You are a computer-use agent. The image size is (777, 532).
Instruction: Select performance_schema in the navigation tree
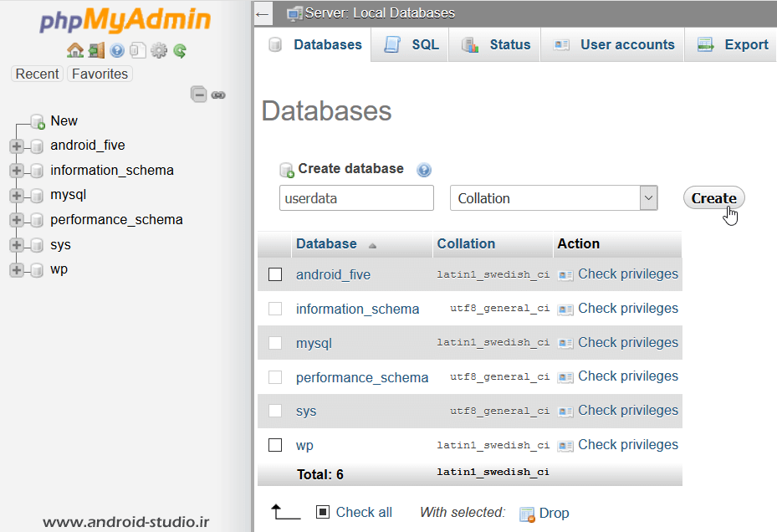116,220
